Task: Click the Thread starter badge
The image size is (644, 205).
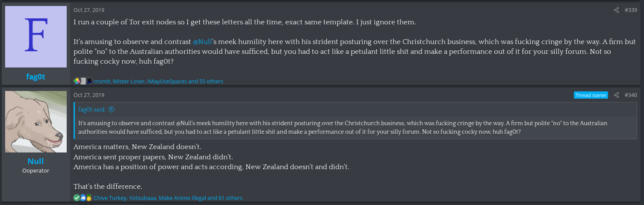Action: coord(591,95)
